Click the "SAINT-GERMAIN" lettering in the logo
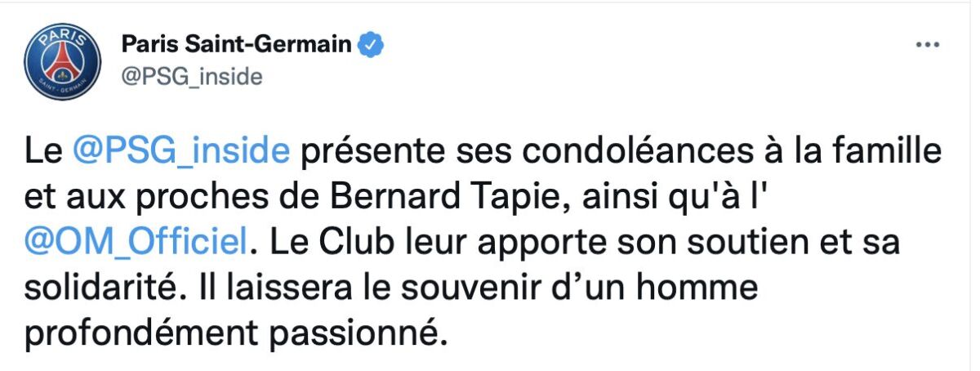 pos(62,87)
